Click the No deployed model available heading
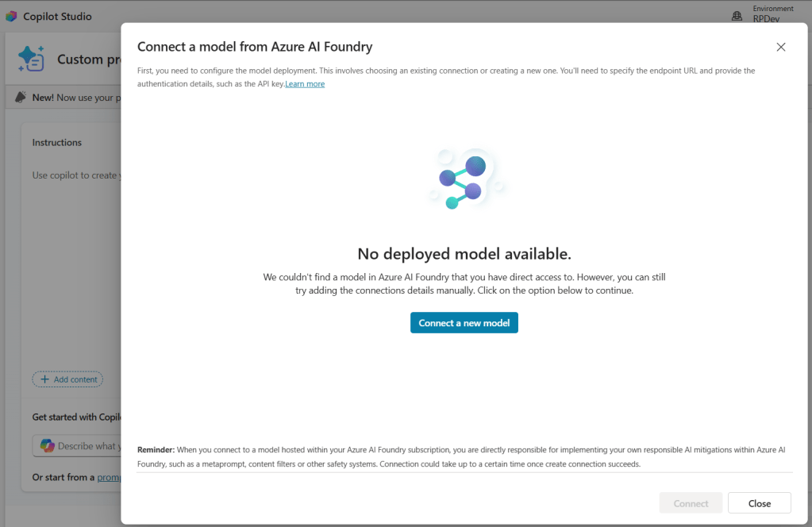The image size is (812, 527). 464,254
